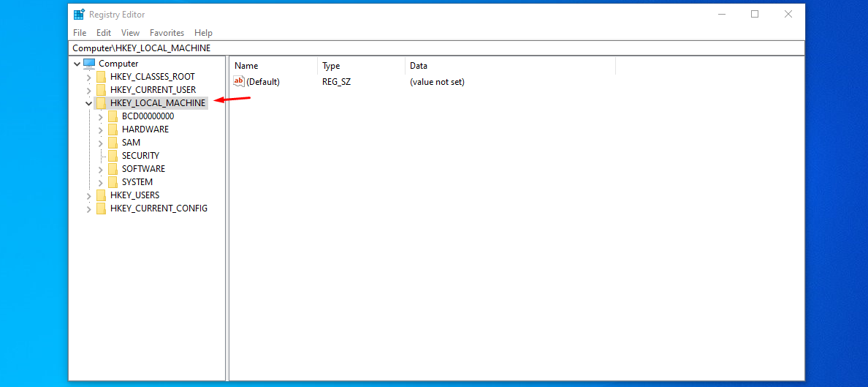This screenshot has width=868, height=387.
Task: Expand the SOFTWARE key chevron
Action: pos(100,169)
